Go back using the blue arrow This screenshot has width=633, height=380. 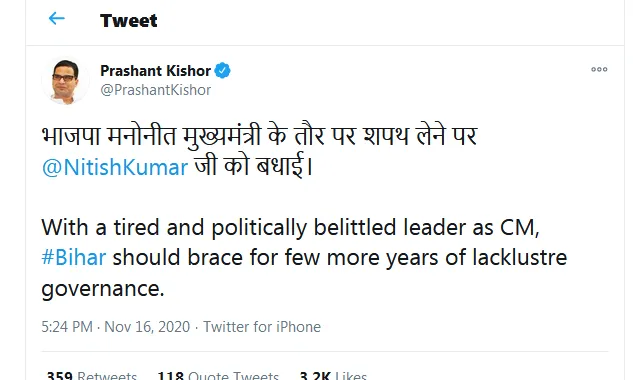pos(57,18)
